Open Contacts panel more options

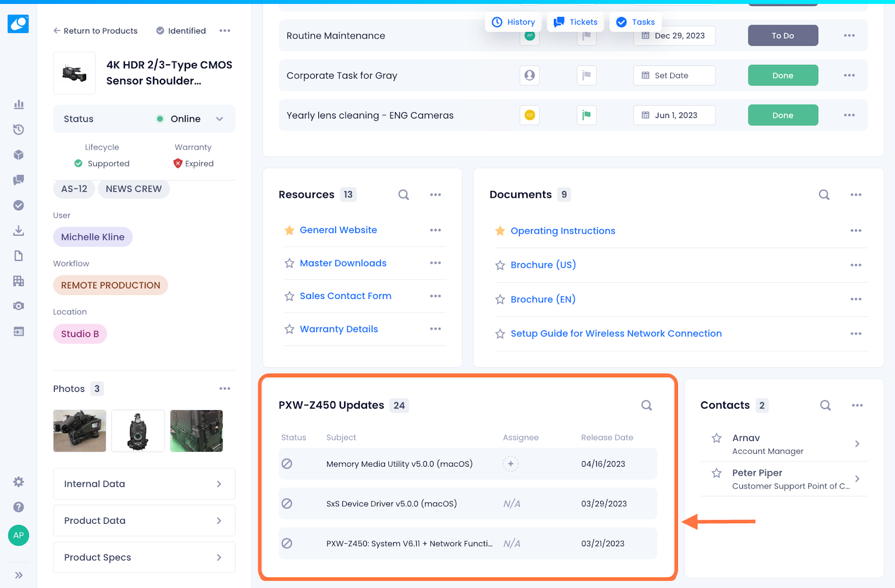point(857,405)
